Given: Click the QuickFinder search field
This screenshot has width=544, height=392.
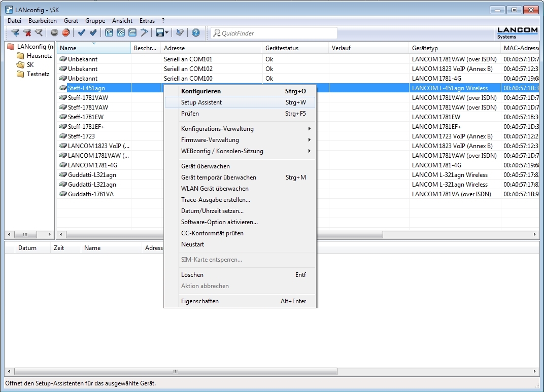Looking at the screenshot, I should coord(274,33).
